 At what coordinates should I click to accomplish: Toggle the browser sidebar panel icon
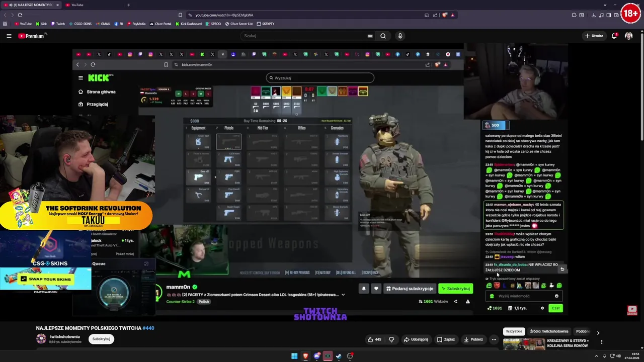coord(608,15)
